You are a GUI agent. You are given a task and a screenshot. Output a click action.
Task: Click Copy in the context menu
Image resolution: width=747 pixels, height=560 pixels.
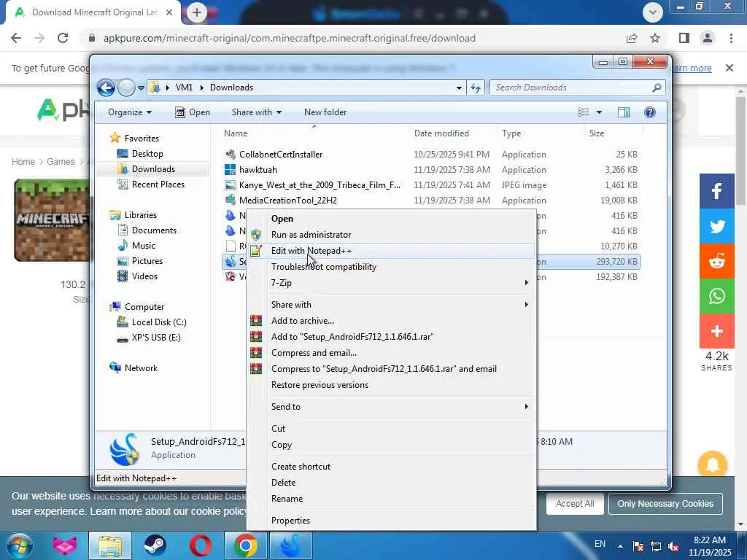pos(391,445)
